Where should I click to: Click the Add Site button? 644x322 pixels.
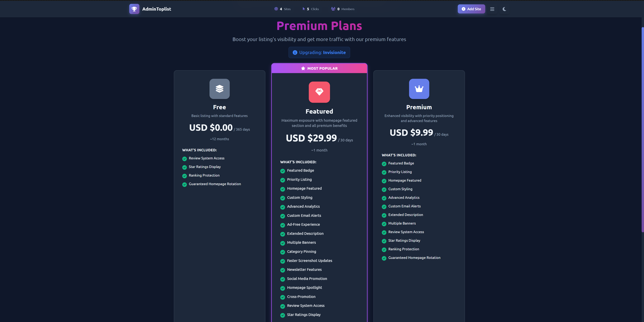click(x=471, y=9)
